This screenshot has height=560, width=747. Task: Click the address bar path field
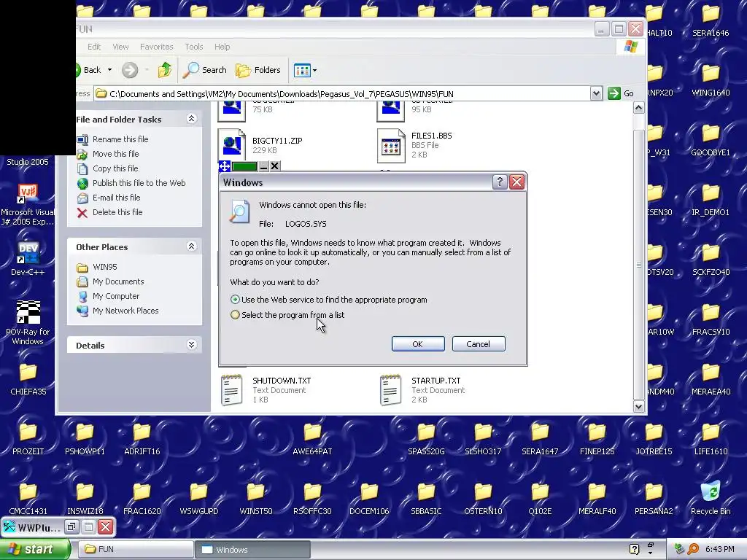pos(342,94)
